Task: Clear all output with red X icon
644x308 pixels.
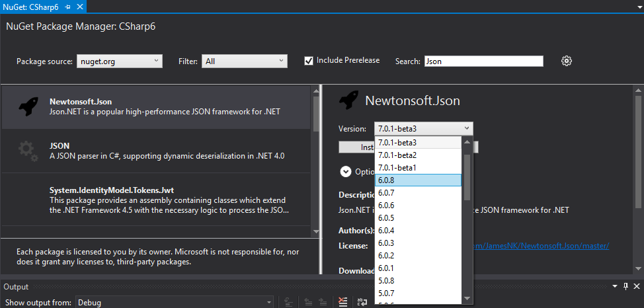Action: [x=342, y=302]
